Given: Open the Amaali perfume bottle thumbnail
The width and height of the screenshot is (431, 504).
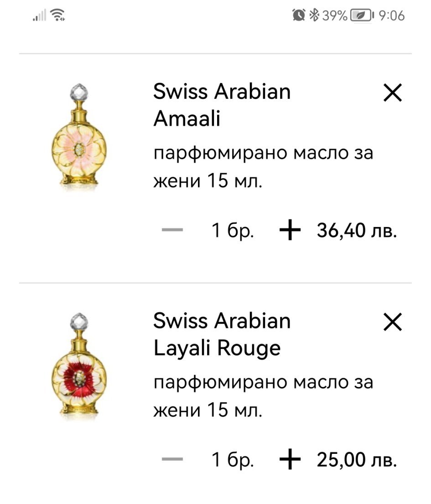Looking at the screenshot, I should coord(78,136).
